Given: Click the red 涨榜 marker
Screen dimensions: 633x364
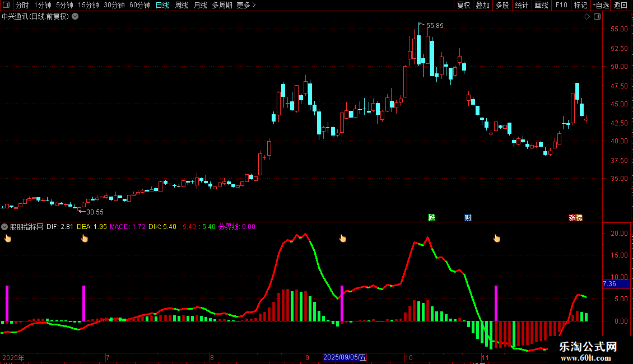Looking at the screenshot, I should tap(575, 217).
